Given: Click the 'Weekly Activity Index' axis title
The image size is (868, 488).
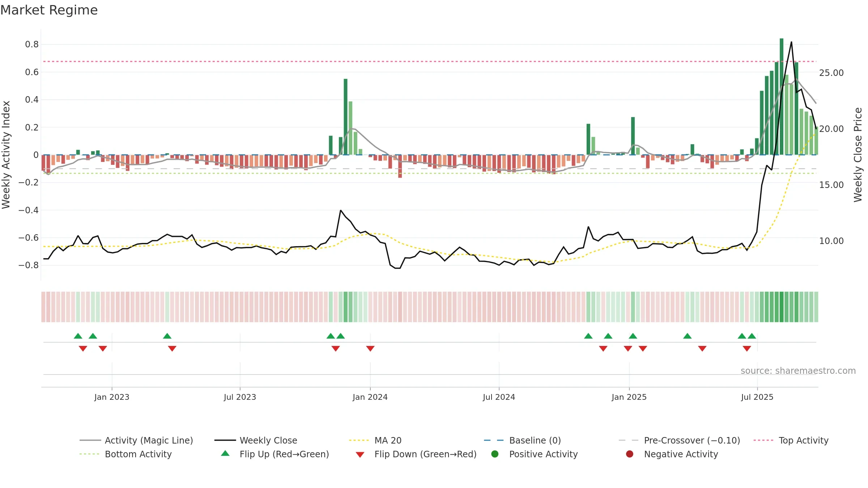Looking at the screenshot, I should tap(6, 155).
